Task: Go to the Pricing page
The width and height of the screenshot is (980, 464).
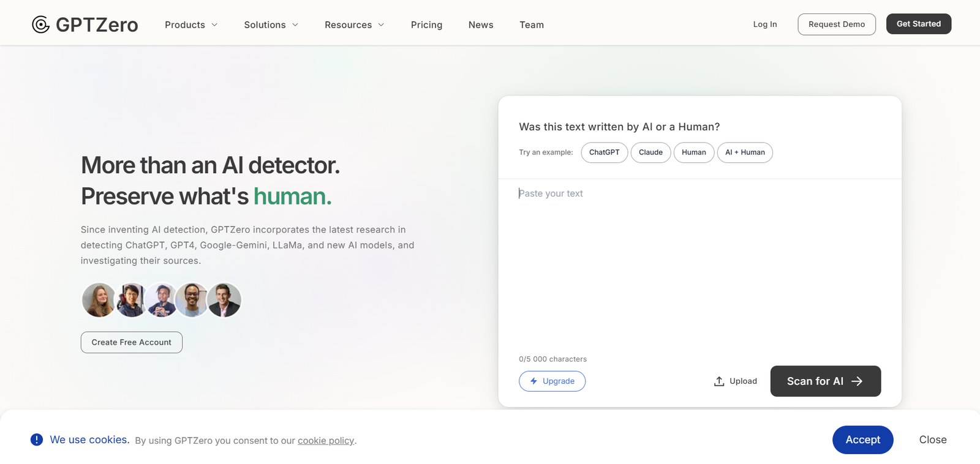Action: (426, 24)
